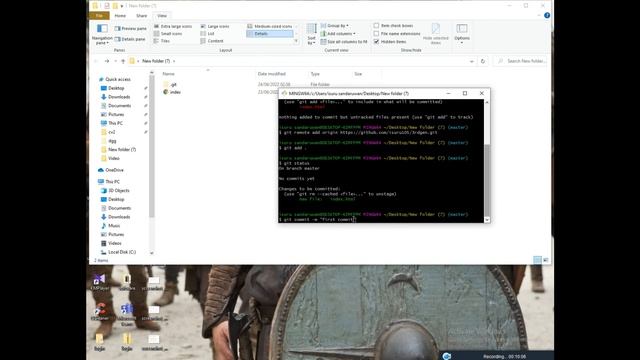640x360 pixels.
Task: Click the terminal scrollbar down arrow
Action: tap(487, 220)
